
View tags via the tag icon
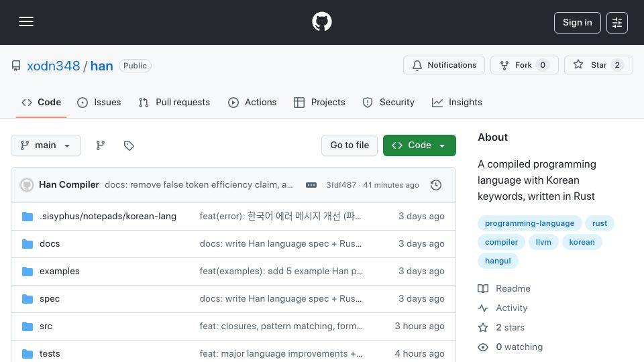(x=129, y=145)
